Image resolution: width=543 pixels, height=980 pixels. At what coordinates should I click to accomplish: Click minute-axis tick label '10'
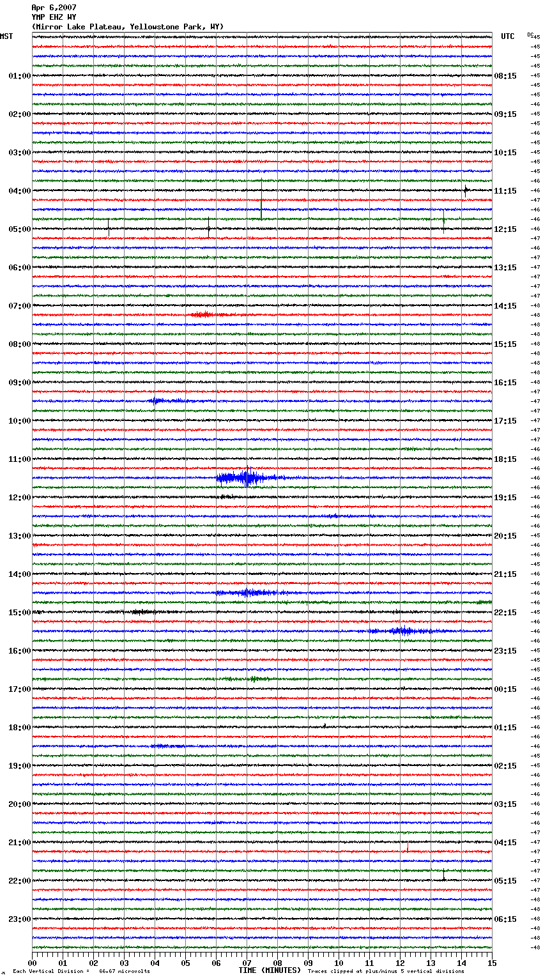(x=339, y=963)
